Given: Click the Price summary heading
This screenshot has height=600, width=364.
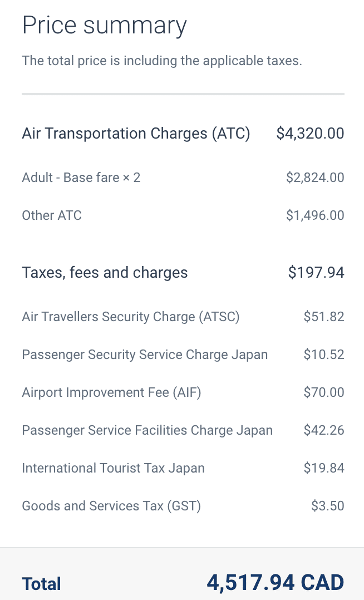Looking at the screenshot, I should 104,26.
